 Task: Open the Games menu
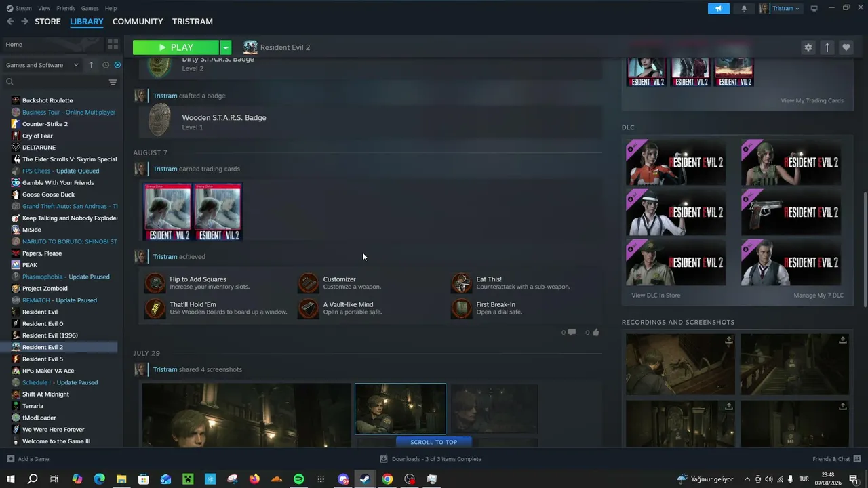coord(90,8)
